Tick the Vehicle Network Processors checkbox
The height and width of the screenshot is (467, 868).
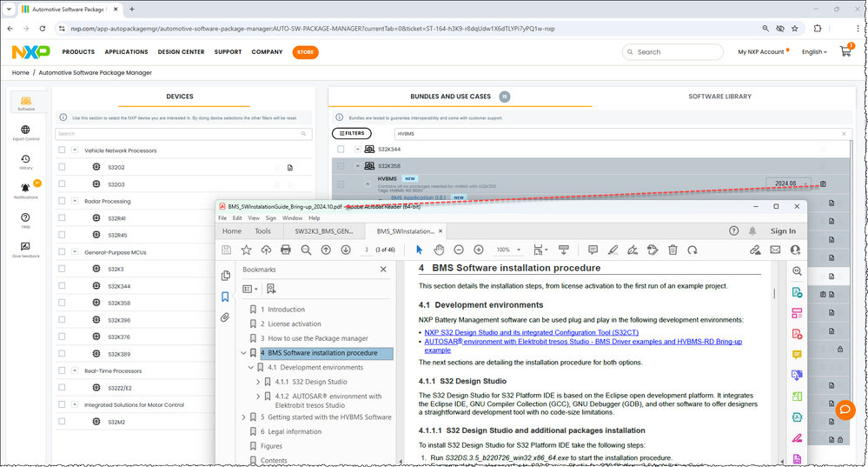[62, 150]
